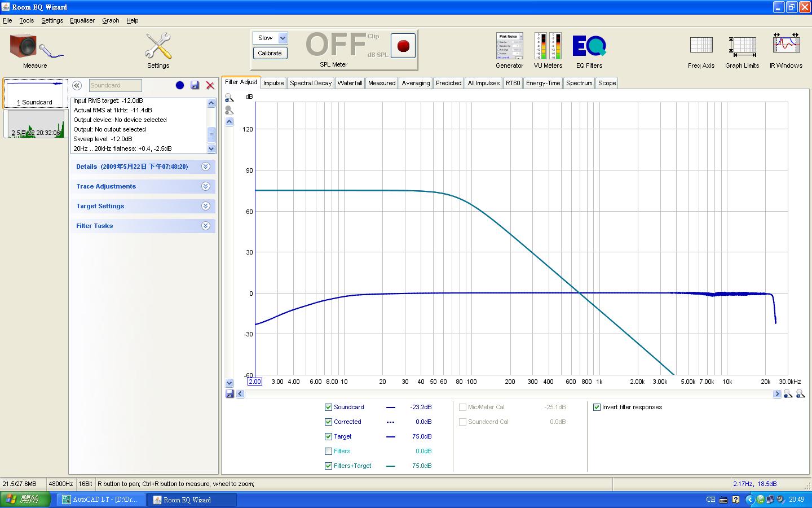Zoom in vertically with magnifier plus
812x508 pixels.
[230, 98]
